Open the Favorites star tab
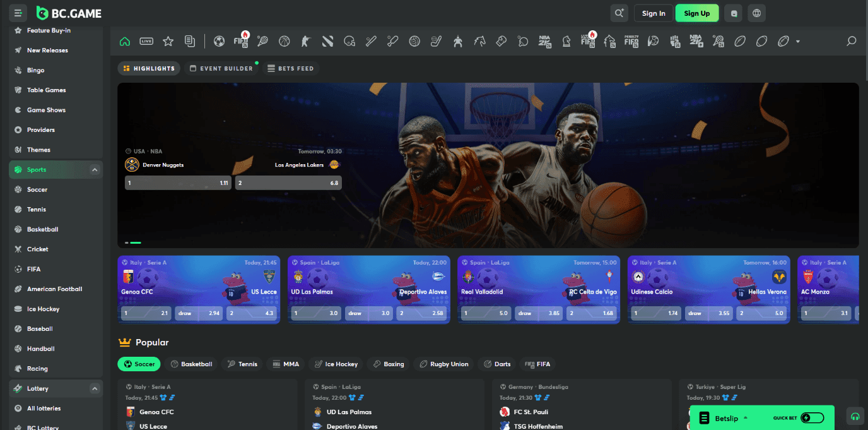This screenshot has height=430, width=868. pyautogui.click(x=168, y=40)
